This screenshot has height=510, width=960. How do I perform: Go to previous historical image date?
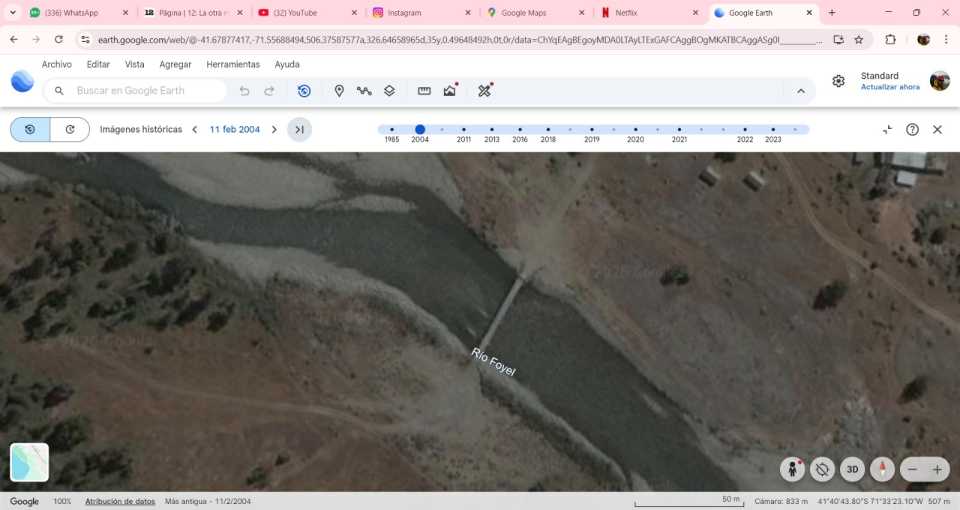(x=195, y=130)
